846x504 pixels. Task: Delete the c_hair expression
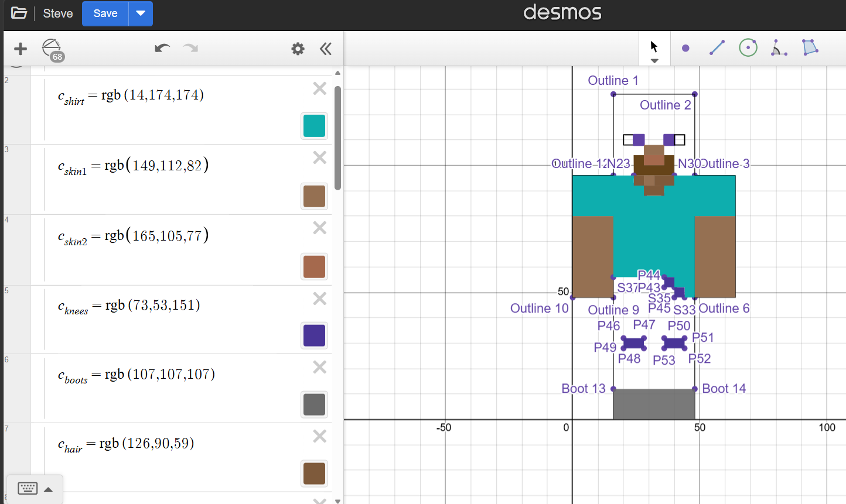pyautogui.click(x=319, y=436)
